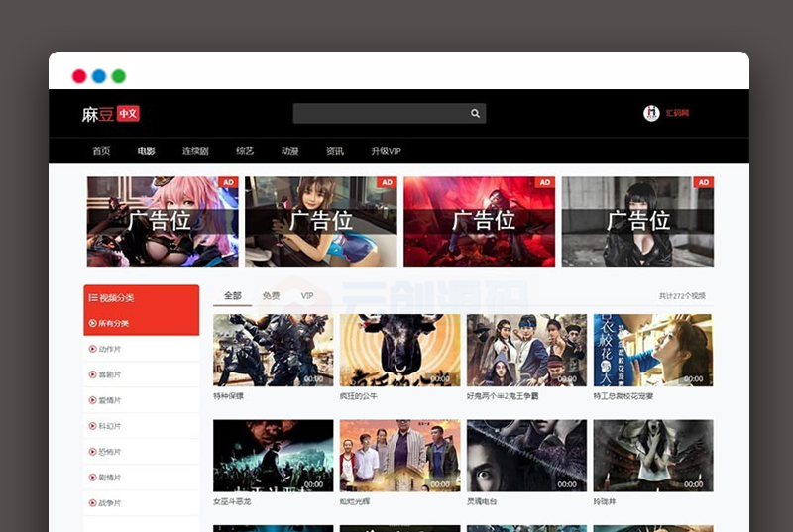Image resolution: width=793 pixels, height=532 pixels.
Task: Open the 首页 navigation item
Action: pos(101,151)
